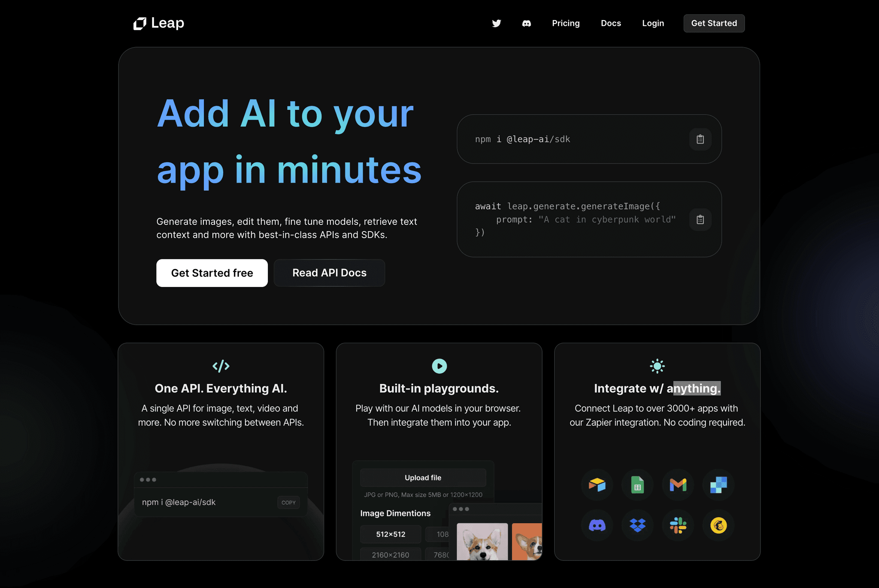The image size is (879, 588).
Task: Select the Airtable integration icon
Action: 597,485
